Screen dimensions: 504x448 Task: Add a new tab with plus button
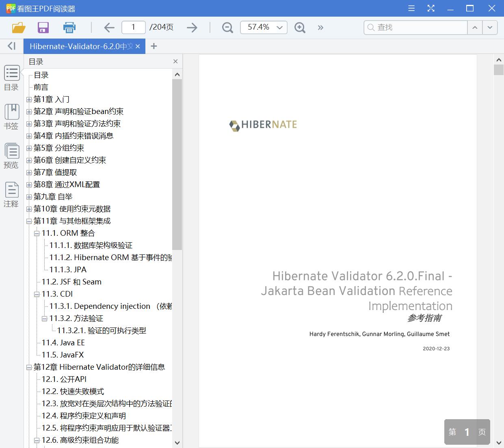pos(154,46)
